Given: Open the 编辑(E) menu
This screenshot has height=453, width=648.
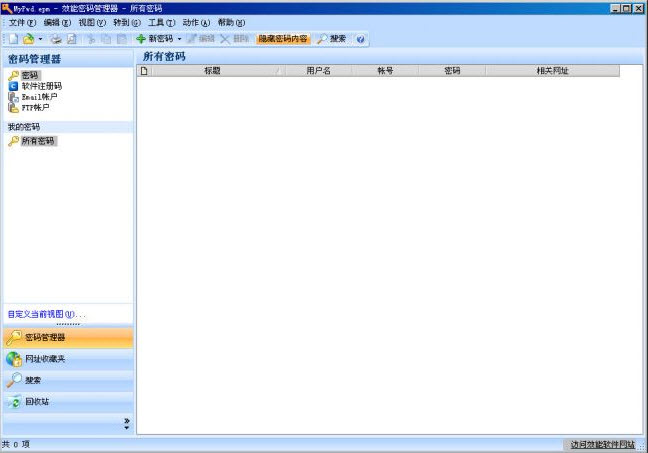Looking at the screenshot, I should (x=57, y=22).
